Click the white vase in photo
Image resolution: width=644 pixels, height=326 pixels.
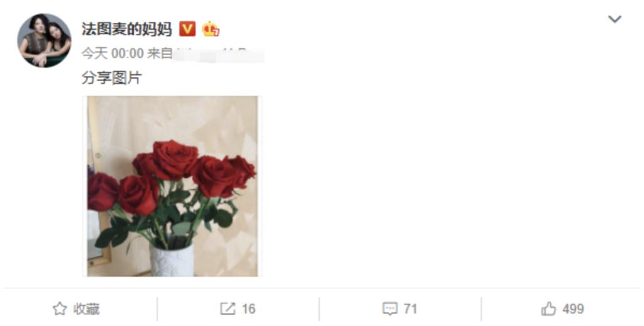pos(172,260)
